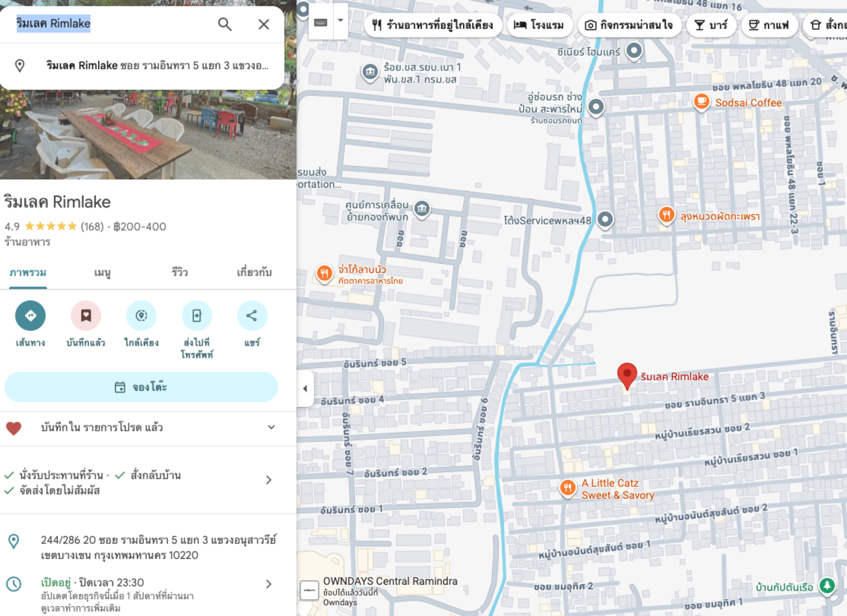Collapse the side panel arrow

pos(305,389)
